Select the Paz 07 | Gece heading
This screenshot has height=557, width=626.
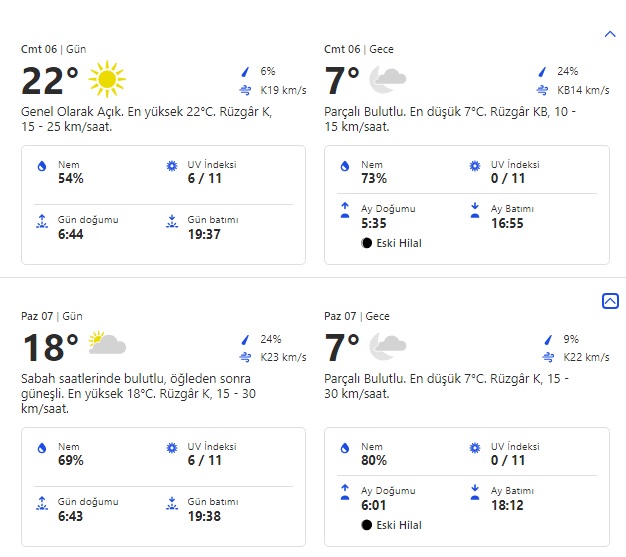[357, 316]
